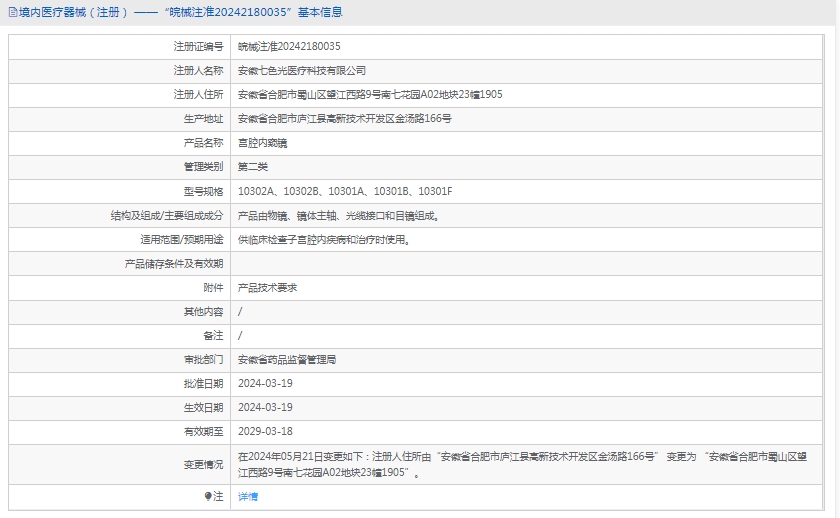Image resolution: width=840 pixels, height=518 pixels.
Task: Click the empty storage conditions value cell
Action: 530,264
